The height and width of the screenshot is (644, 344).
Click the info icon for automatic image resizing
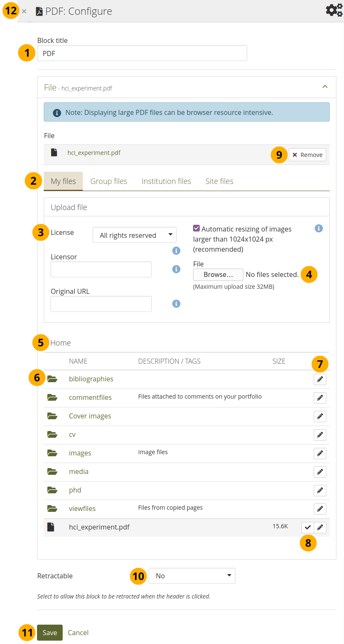coord(319,229)
